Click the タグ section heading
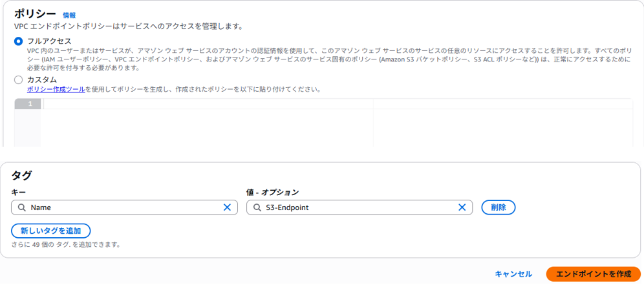This screenshot has height=285, width=644. 21,175
